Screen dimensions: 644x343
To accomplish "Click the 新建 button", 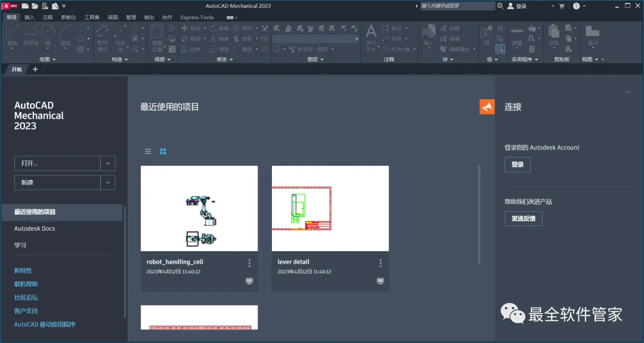I will tap(57, 183).
